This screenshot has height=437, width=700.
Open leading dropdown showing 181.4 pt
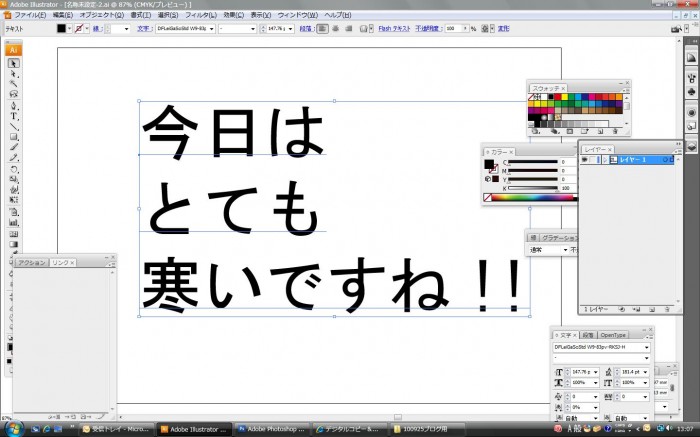coord(646,372)
